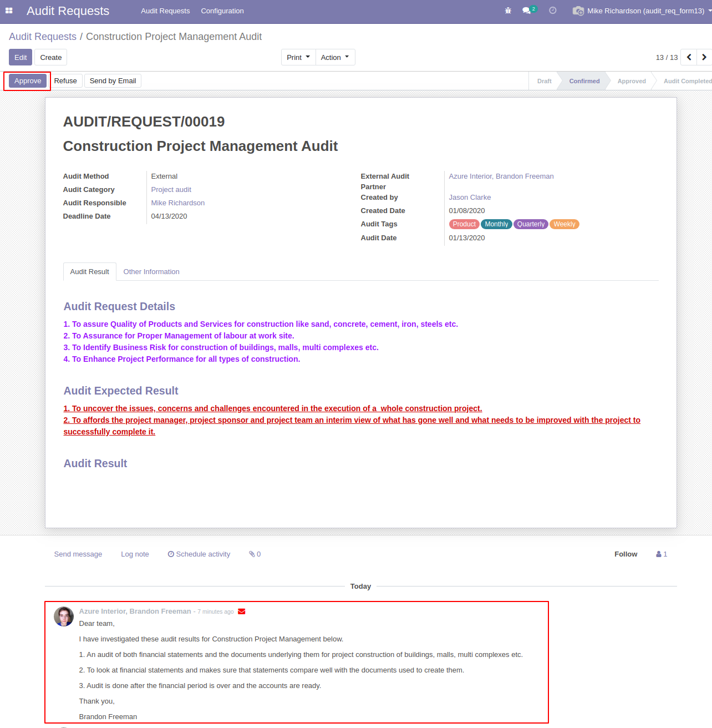Click the '7 minutes ago' timestamp
712x728 pixels.
(x=215, y=612)
